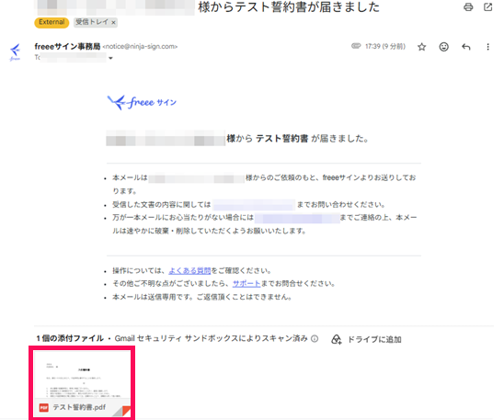Open the よくある質問 link
504x420 pixels.
pyautogui.click(x=189, y=271)
